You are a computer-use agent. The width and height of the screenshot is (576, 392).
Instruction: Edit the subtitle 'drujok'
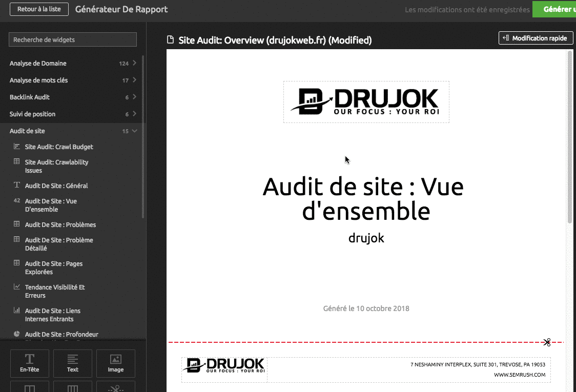pyautogui.click(x=366, y=238)
